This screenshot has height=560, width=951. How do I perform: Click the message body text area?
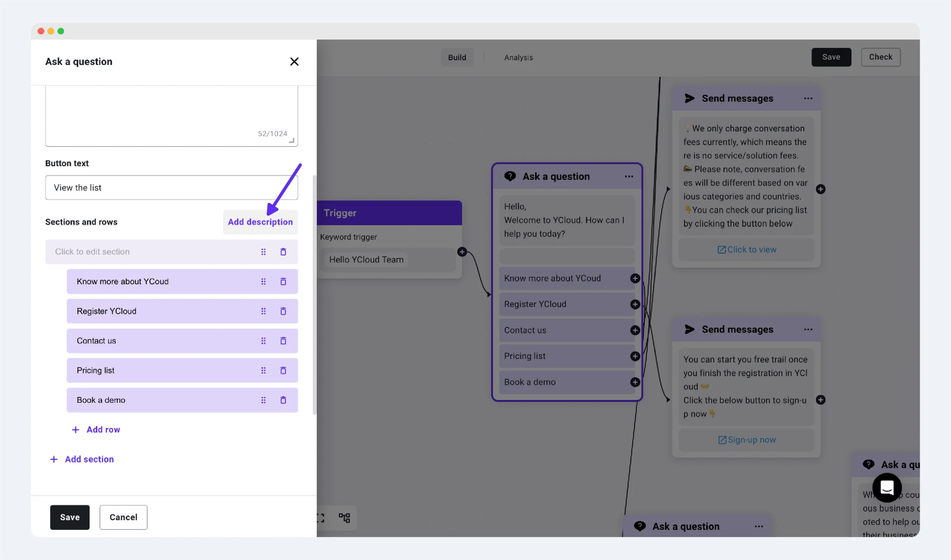coord(171,116)
